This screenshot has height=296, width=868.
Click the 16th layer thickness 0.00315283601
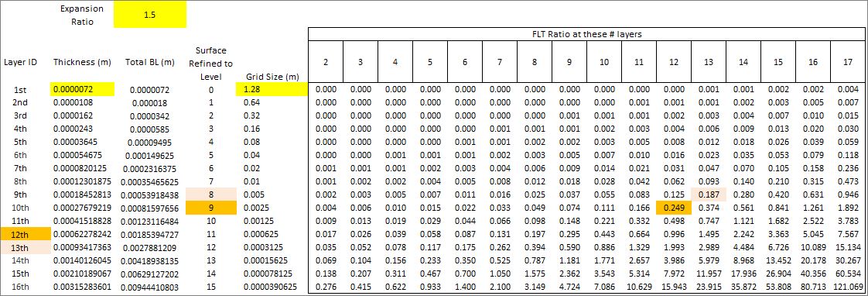point(83,287)
